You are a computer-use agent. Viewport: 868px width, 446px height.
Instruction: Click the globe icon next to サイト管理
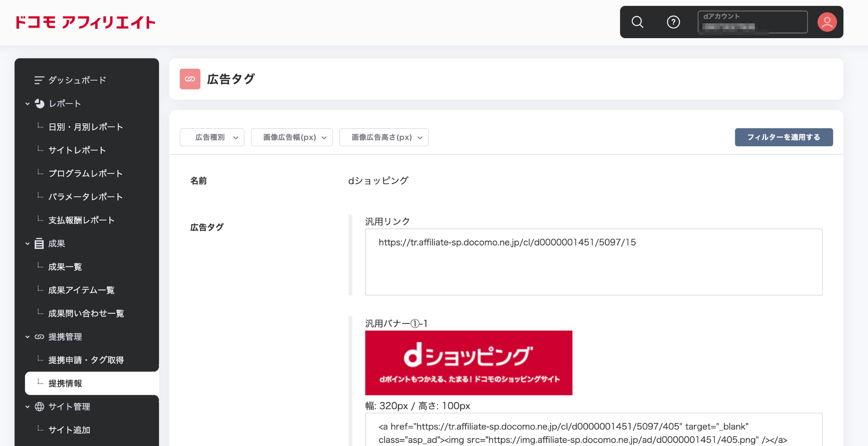tap(39, 407)
